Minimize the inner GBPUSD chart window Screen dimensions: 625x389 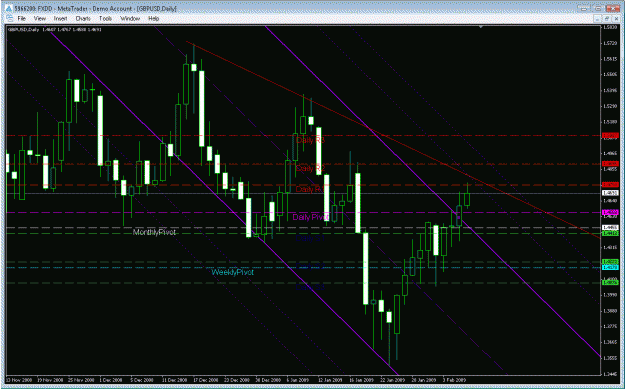[597, 18]
